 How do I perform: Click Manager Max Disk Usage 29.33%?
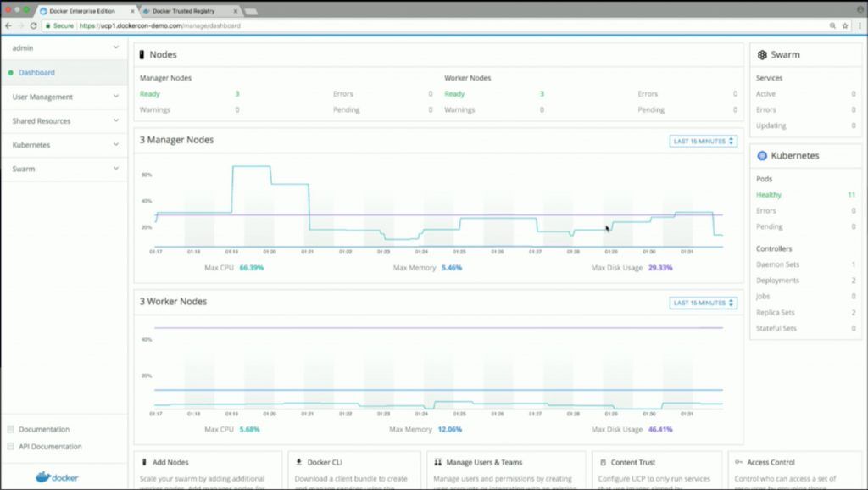pos(660,268)
